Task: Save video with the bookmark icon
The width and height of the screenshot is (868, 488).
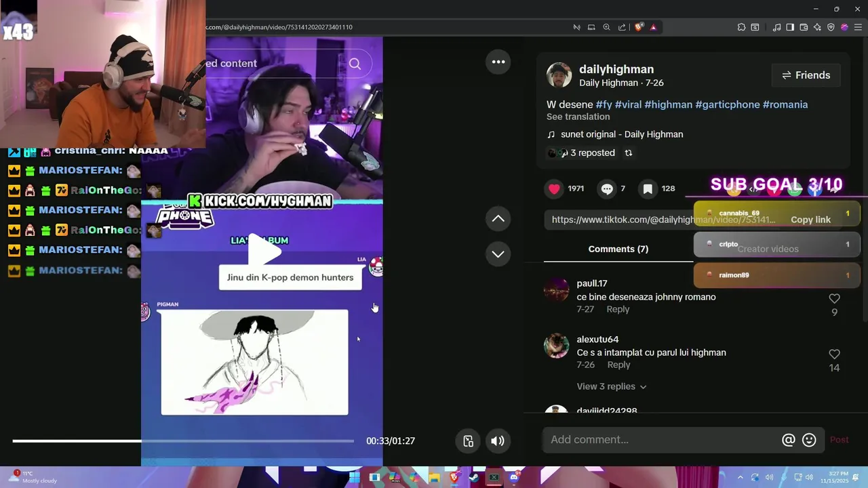Action: pyautogui.click(x=648, y=188)
